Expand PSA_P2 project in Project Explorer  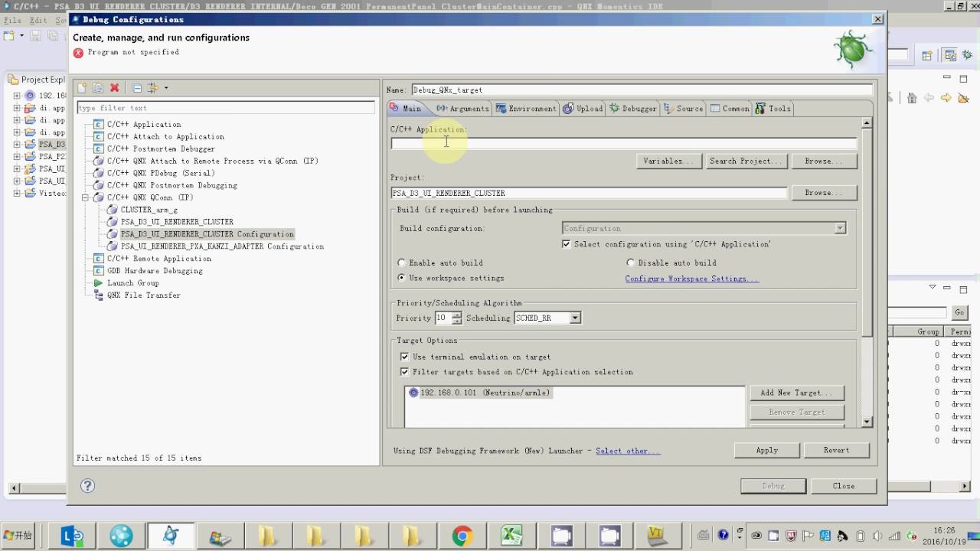click(17, 156)
